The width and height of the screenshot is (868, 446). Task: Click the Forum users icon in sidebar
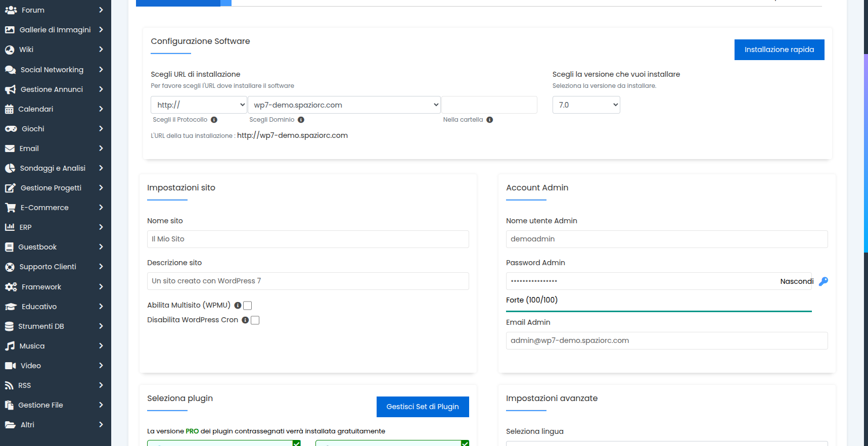click(11, 10)
